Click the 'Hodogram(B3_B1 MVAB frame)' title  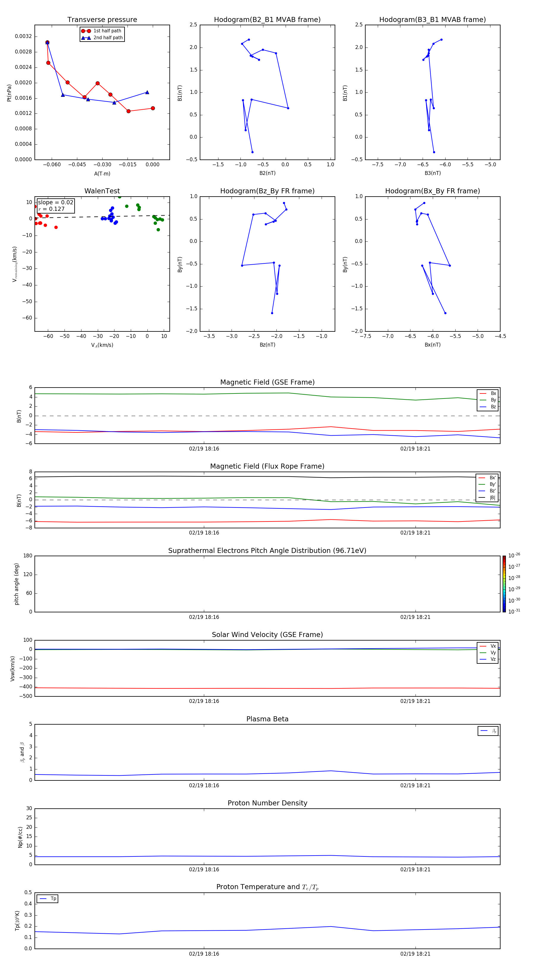coord(432,20)
